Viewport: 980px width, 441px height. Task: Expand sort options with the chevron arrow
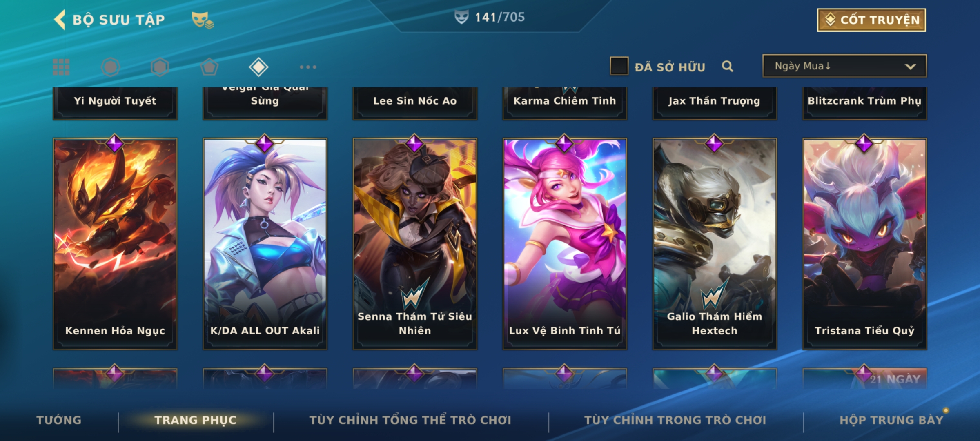click(910, 67)
